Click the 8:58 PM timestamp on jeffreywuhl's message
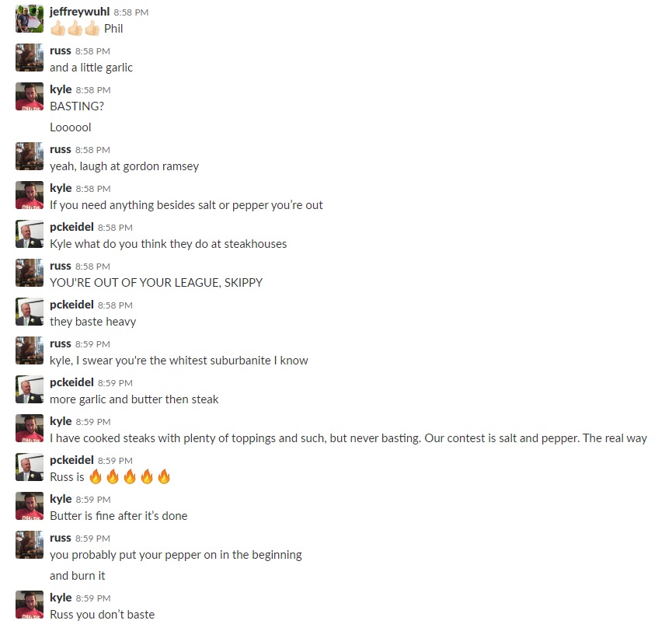Image resolution: width=672 pixels, height=624 pixels. click(x=131, y=12)
